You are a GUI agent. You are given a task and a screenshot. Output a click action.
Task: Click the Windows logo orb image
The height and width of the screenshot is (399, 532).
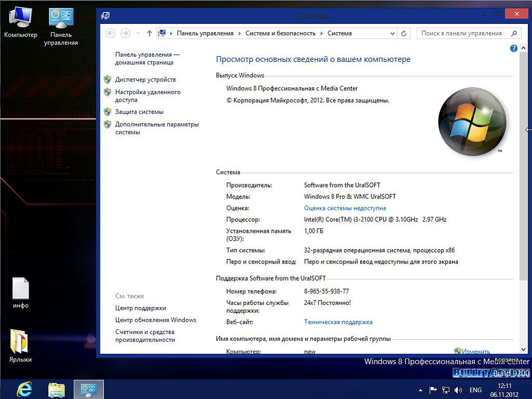point(472,122)
